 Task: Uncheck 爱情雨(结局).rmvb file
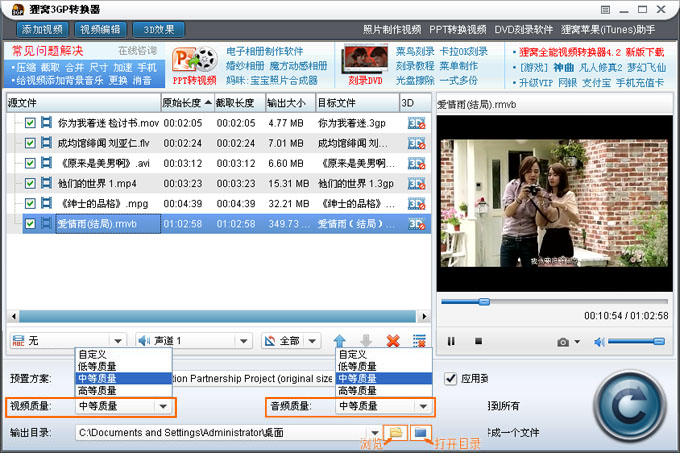30,224
